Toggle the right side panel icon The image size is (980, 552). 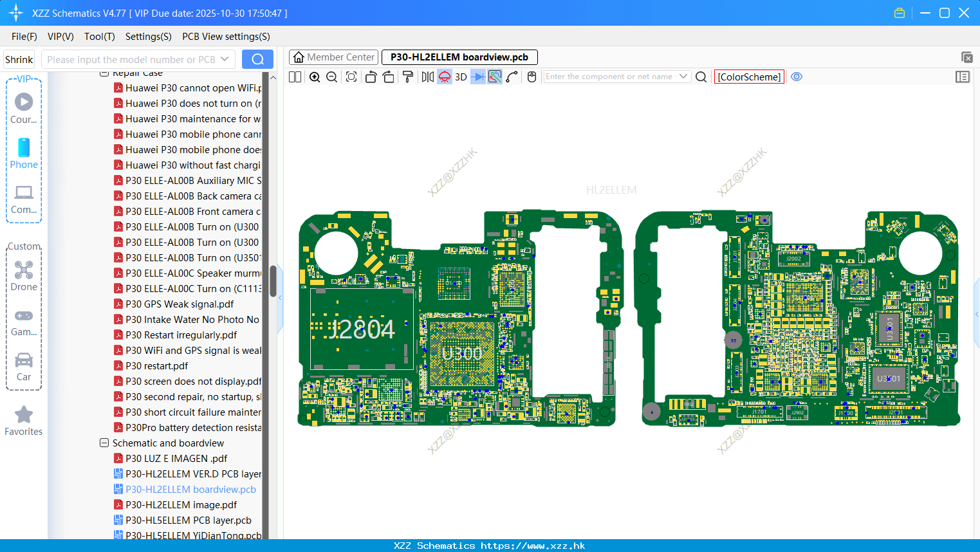point(963,77)
